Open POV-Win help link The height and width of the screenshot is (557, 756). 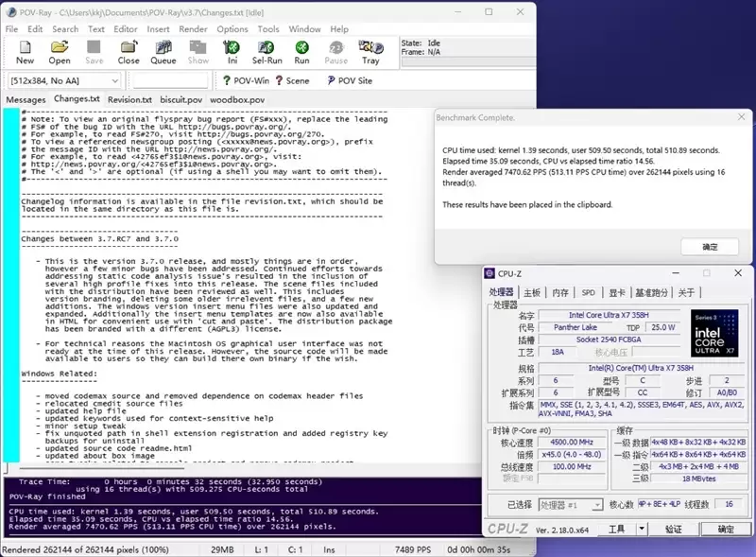pos(245,80)
